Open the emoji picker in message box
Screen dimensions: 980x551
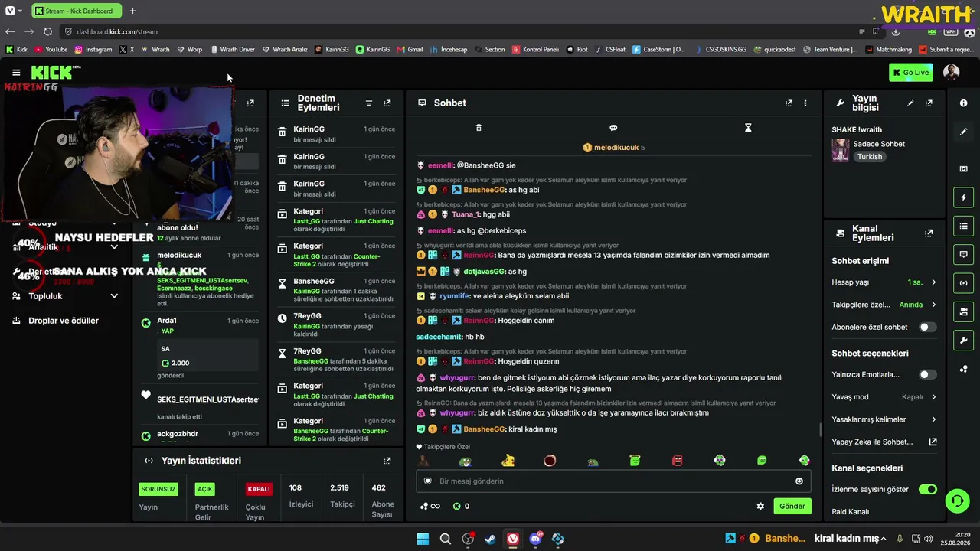pos(799,481)
